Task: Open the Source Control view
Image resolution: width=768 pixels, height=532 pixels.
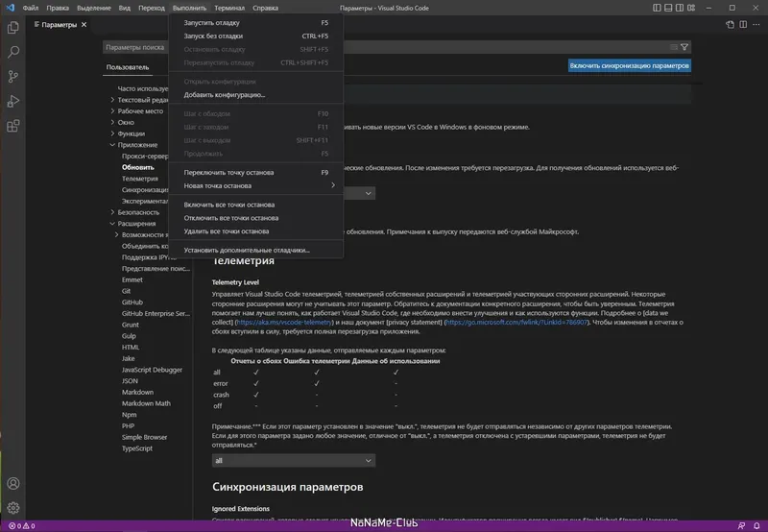Action: (x=13, y=77)
